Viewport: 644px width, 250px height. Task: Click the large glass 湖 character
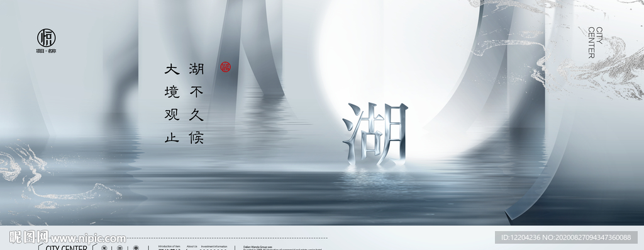pyautogui.click(x=375, y=135)
